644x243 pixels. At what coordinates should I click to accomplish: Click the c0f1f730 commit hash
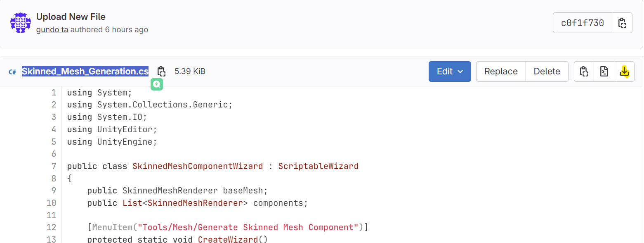click(x=583, y=23)
